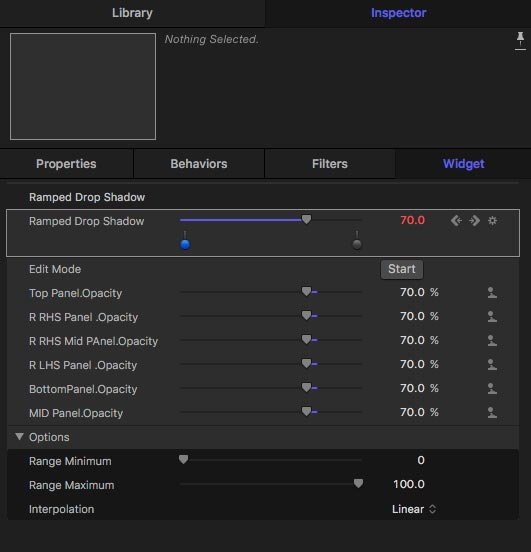Open the Behaviors tab
531x552 pixels.
point(199,164)
